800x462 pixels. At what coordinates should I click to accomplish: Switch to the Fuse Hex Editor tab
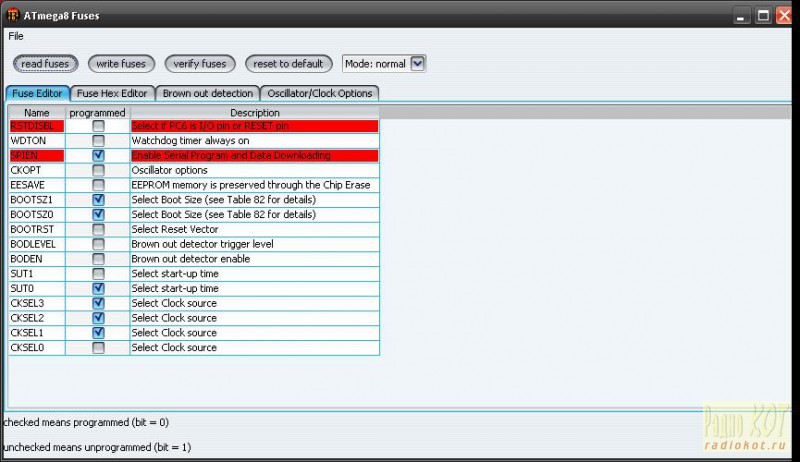[112, 93]
